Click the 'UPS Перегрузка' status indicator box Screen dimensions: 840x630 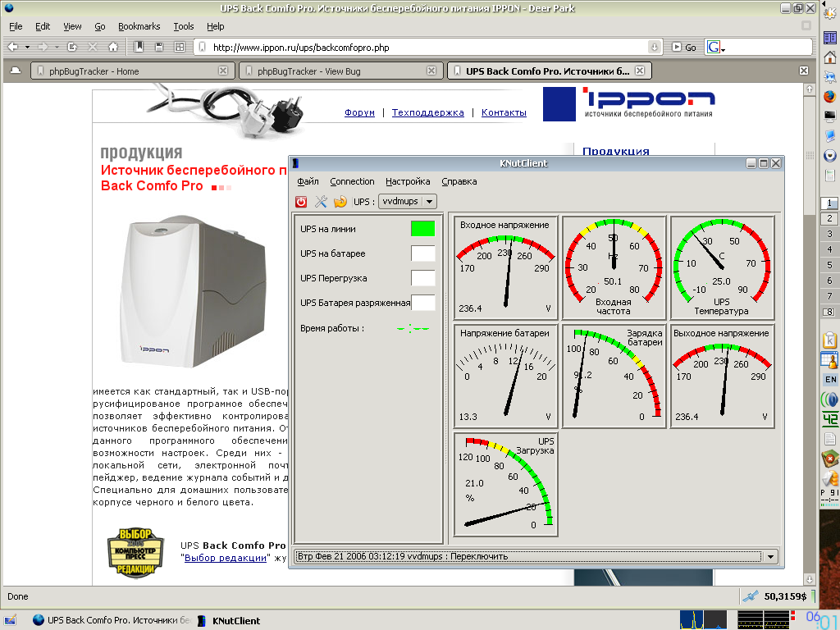422,278
